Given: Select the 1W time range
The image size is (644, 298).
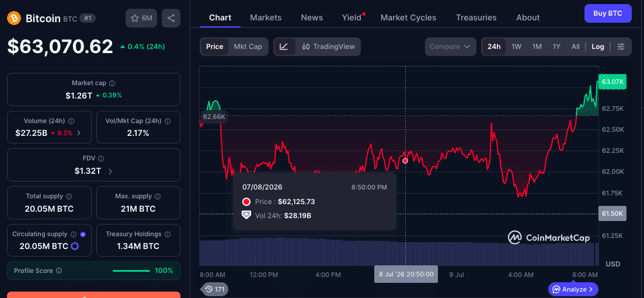Looking at the screenshot, I should [x=516, y=47].
